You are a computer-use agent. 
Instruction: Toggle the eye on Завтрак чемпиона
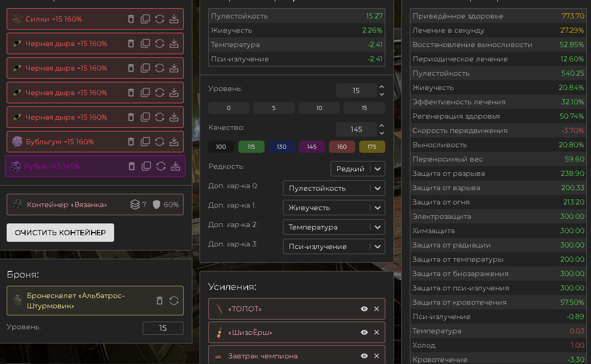tap(364, 356)
